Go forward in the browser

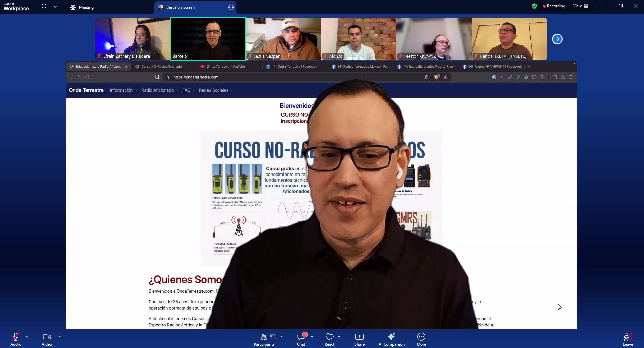pyautogui.click(x=79, y=77)
